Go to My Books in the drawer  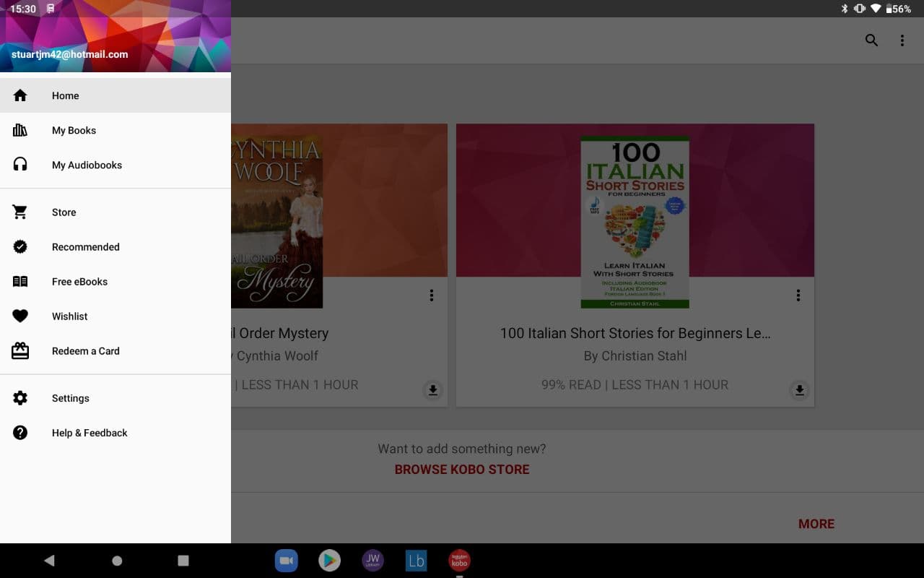tap(115, 130)
